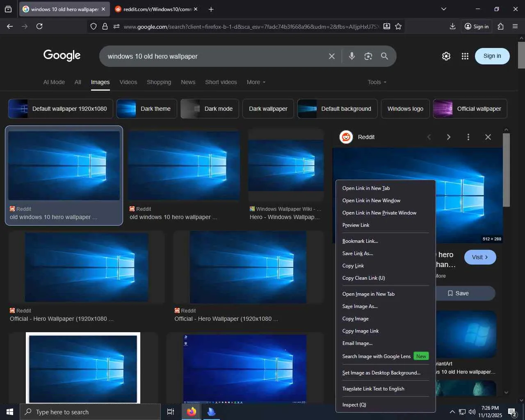
Task: Search by image with the Lens camera icon
Action: point(368,56)
